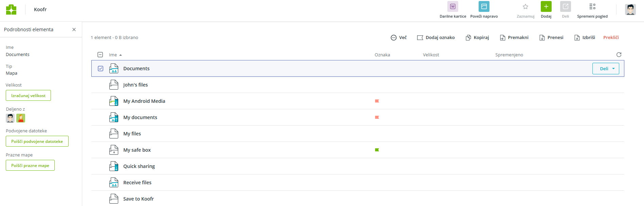Open My safe box folder name
Image resolution: width=644 pixels, height=206 pixels.
[137, 150]
